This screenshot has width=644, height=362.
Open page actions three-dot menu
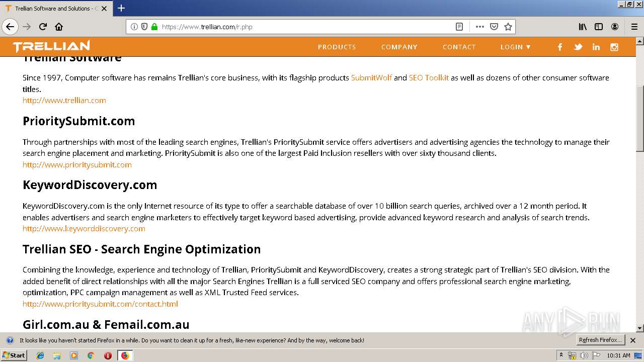479,27
